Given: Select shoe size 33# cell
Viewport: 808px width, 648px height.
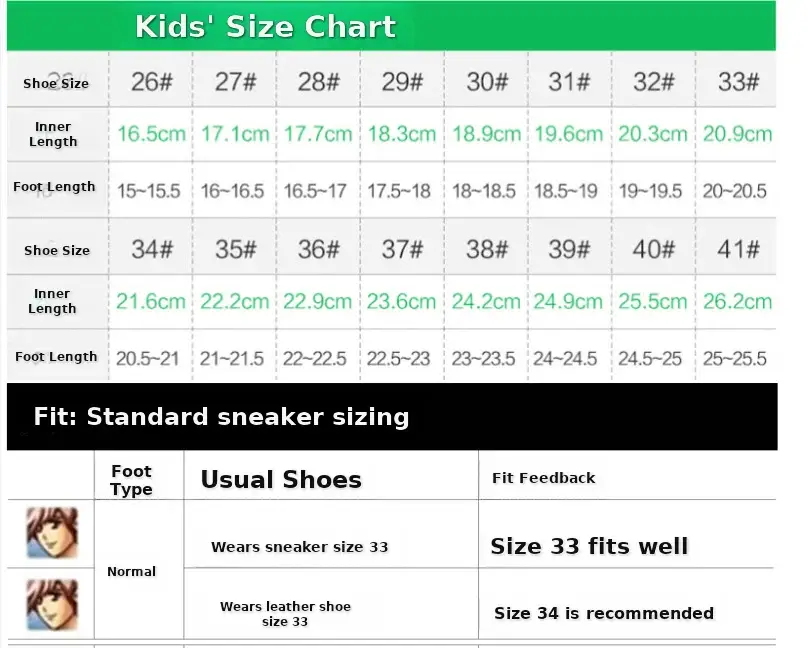Looking at the screenshot, I should pos(738,81).
